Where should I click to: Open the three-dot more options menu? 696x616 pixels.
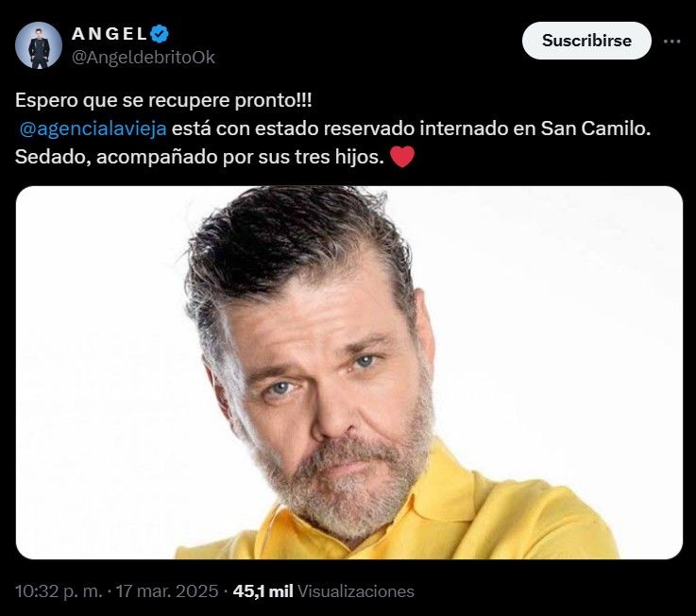click(x=671, y=42)
